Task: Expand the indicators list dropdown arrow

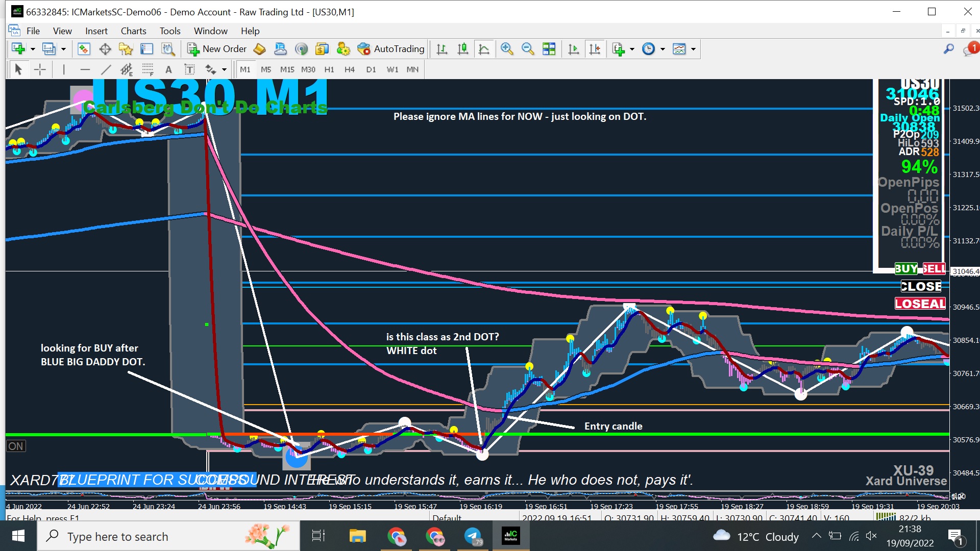Action: tap(632, 49)
